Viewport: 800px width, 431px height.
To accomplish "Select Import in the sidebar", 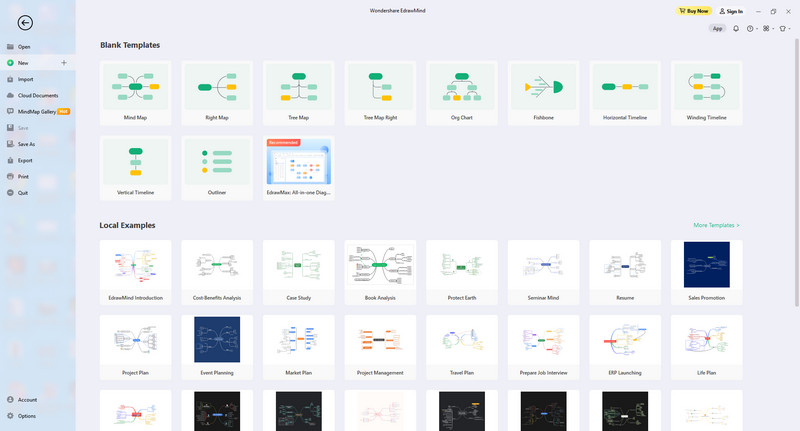I will coord(38,79).
